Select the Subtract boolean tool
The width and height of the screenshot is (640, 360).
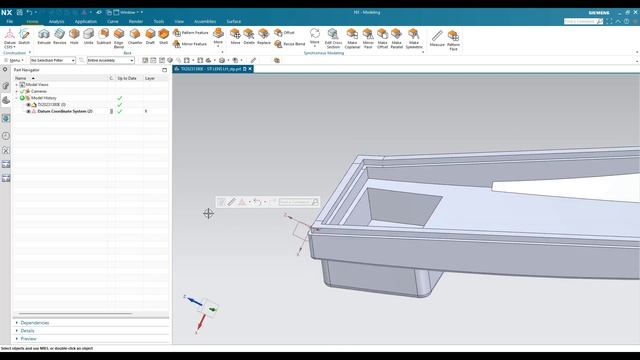(x=104, y=36)
